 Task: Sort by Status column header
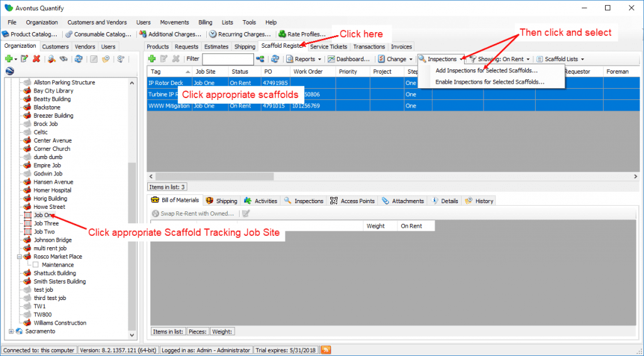click(x=245, y=72)
